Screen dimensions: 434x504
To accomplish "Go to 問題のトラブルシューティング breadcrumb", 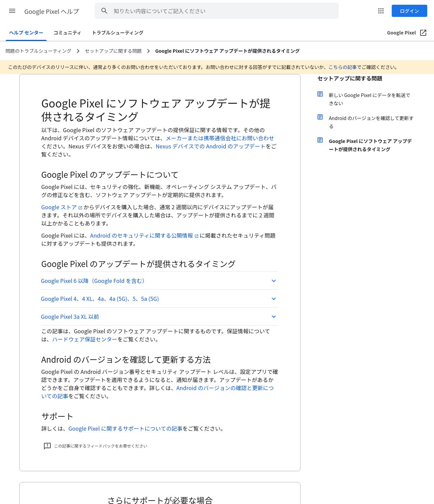I will [38, 51].
